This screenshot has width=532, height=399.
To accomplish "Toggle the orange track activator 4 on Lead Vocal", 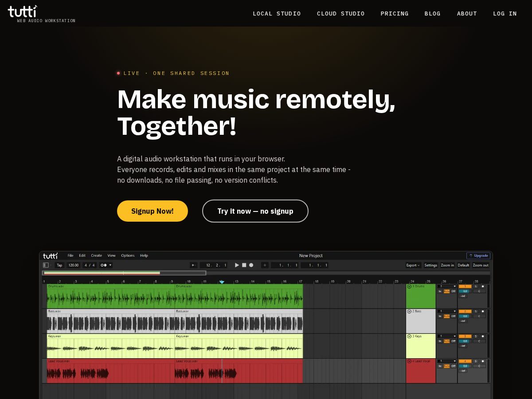I will (465, 361).
